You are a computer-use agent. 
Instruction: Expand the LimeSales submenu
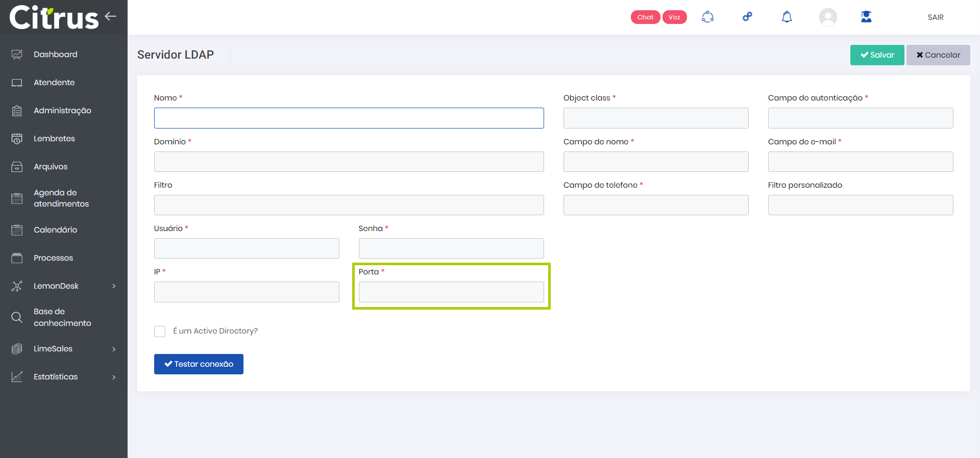pyautogui.click(x=114, y=349)
